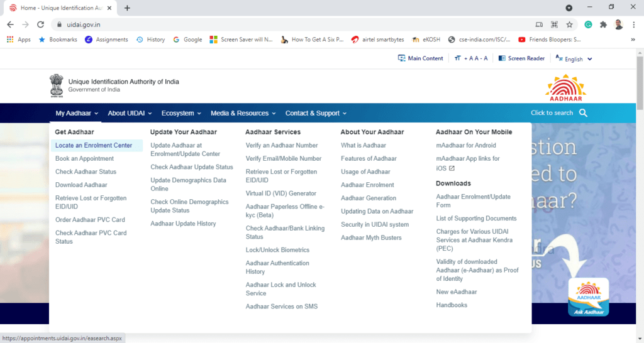Open the Media & Resources menu
644x343 pixels.
pyautogui.click(x=243, y=113)
